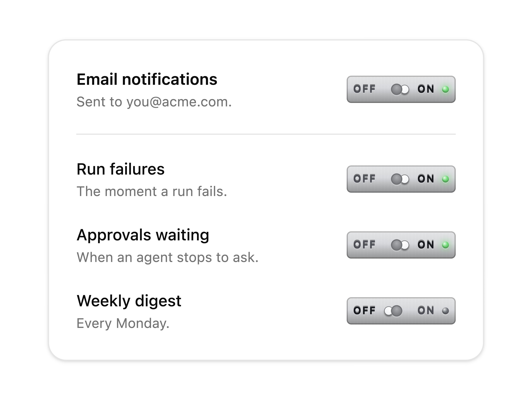The image size is (532, 399).
Task: Click the green indicator light for Email notifications
Action: [445, 89]
